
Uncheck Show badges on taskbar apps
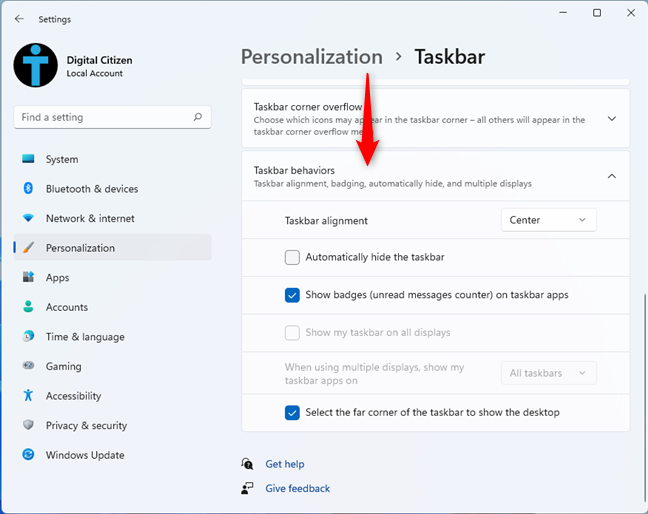point(292,295)
